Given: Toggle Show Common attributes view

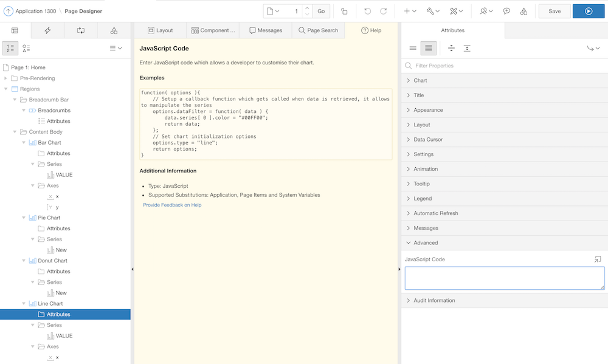Looking at the screenshot, I should click(x=413, y=48).
